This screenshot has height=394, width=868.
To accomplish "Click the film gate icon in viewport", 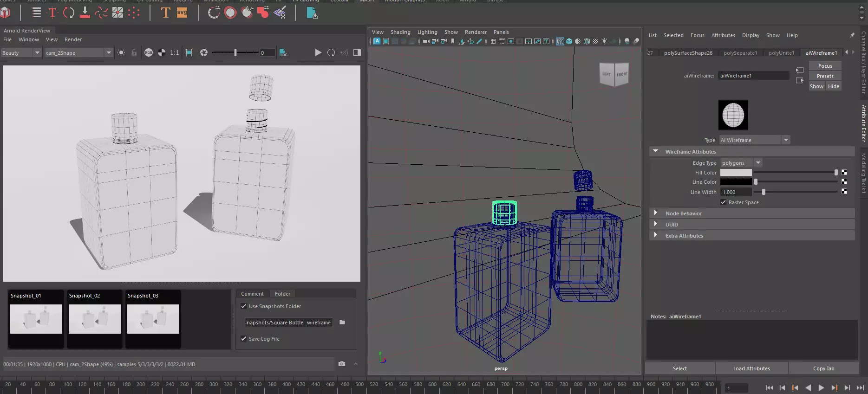I will click(502, 41).
